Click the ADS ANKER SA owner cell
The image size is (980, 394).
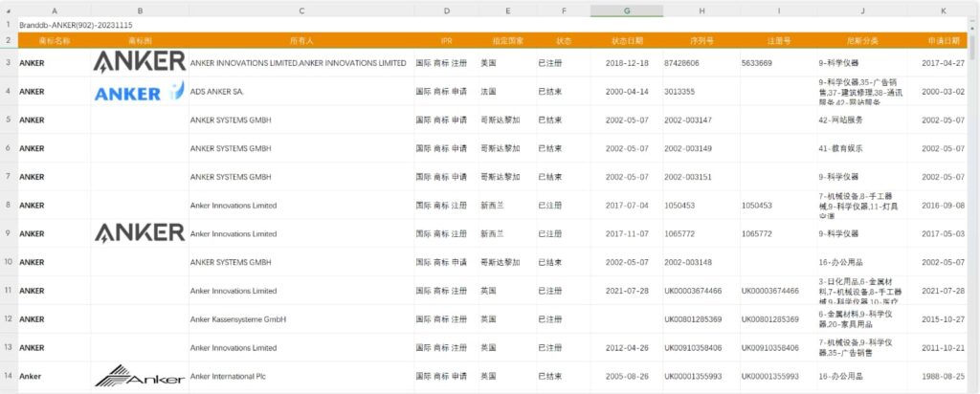click(x=301, y=92)
